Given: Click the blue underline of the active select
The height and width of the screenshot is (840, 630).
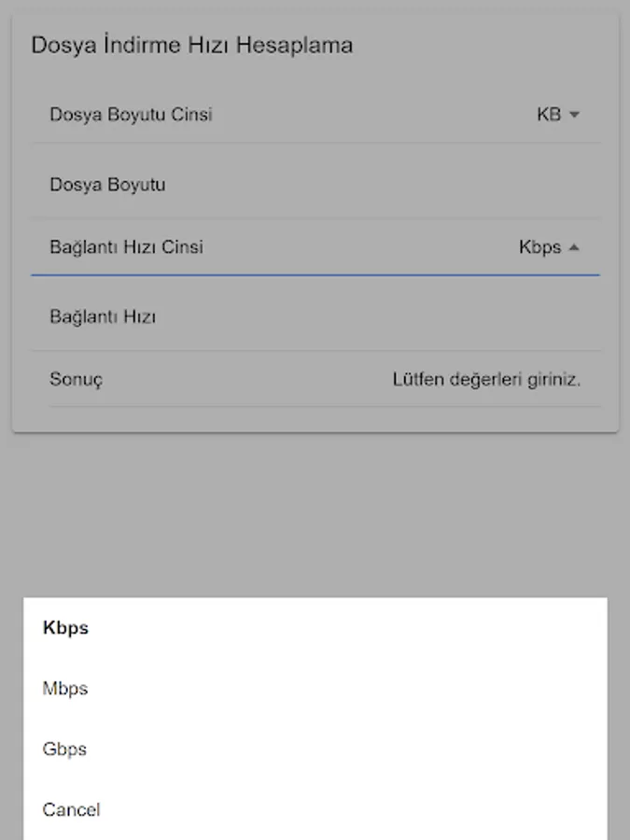Looking at the screenshot, I should tap(315, 274).
